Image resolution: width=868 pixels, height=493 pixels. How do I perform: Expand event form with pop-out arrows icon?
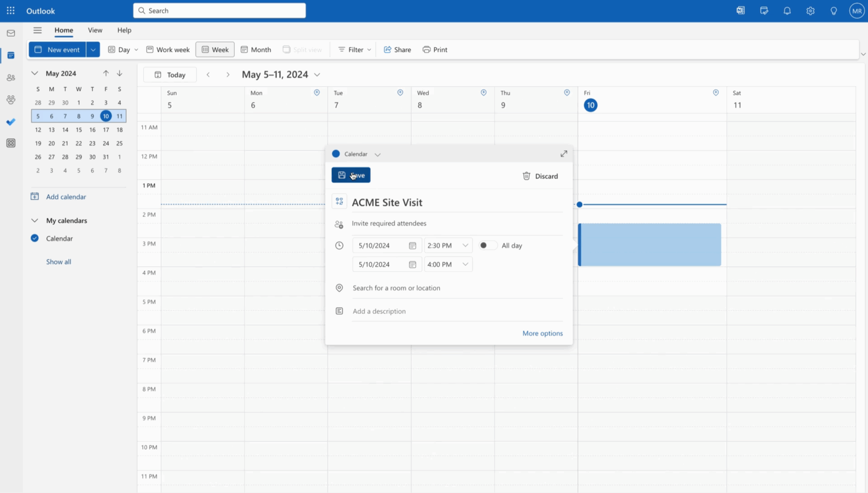pos(564,154)
